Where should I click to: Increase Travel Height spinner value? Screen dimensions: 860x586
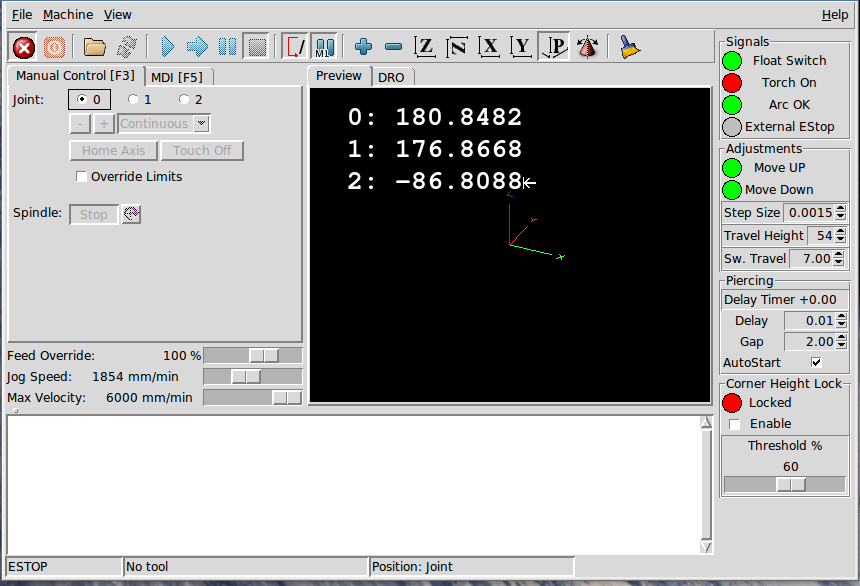pyautogui.click(x=840, y=232)
